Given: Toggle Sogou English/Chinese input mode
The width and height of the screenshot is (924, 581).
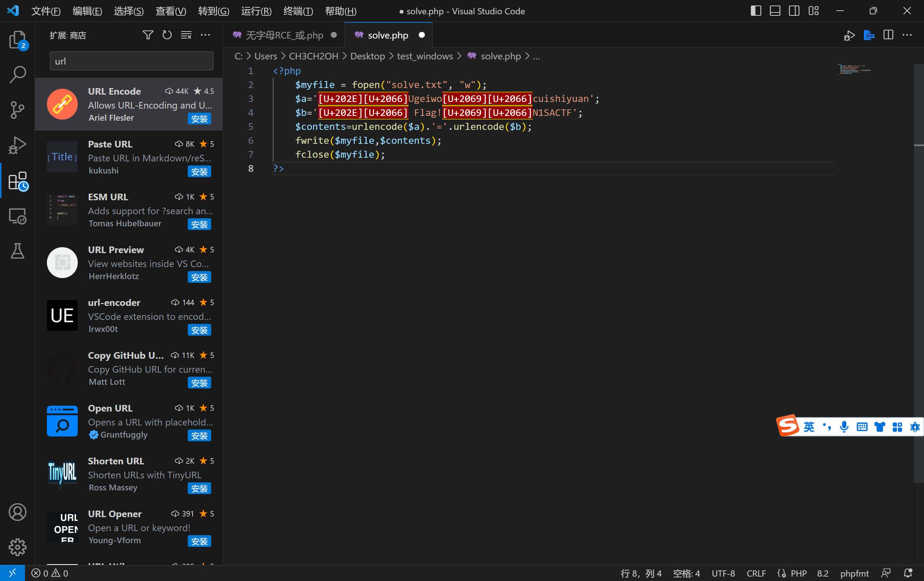Looking at the screenshot, I should 809,427.
